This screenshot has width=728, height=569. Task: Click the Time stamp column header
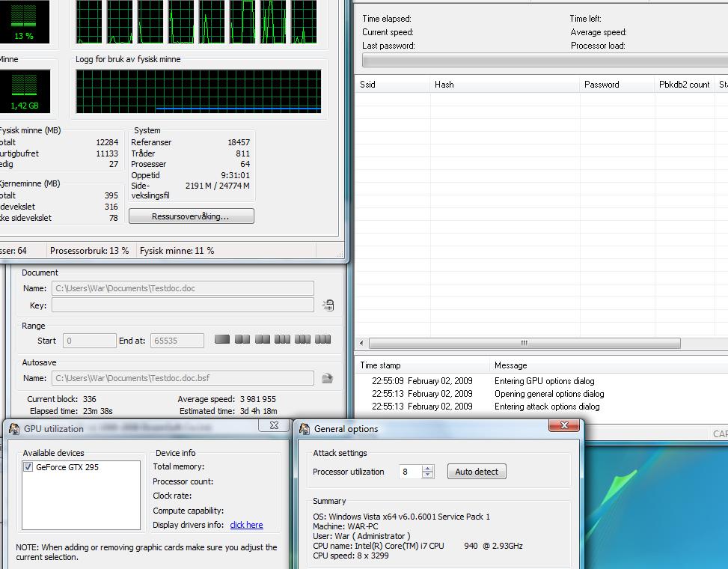[x=423, y=365]
